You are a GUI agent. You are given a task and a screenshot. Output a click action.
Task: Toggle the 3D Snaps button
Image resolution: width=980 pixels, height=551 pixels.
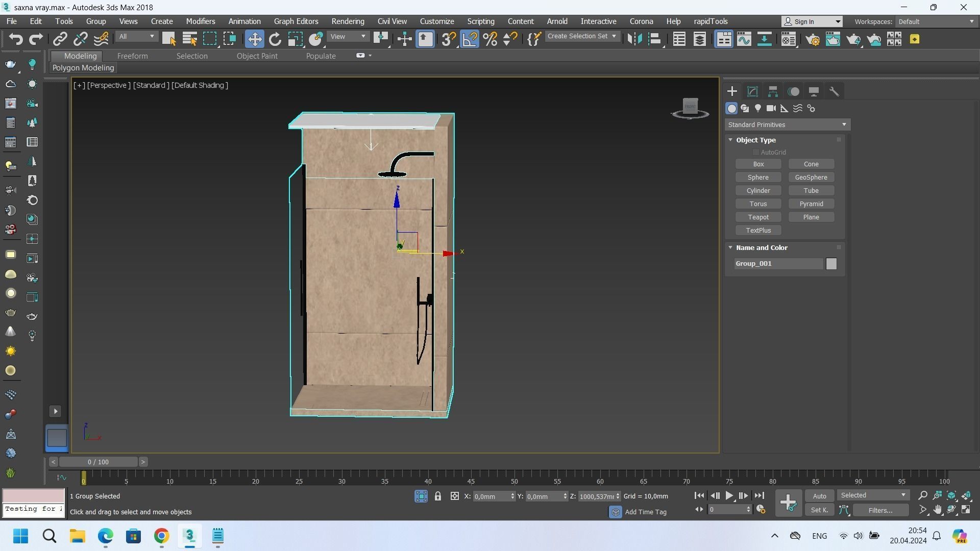click(x=449, y=39)
